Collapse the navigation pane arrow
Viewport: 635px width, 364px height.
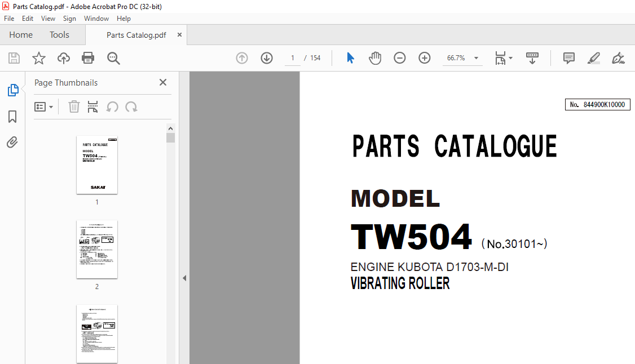184,278
